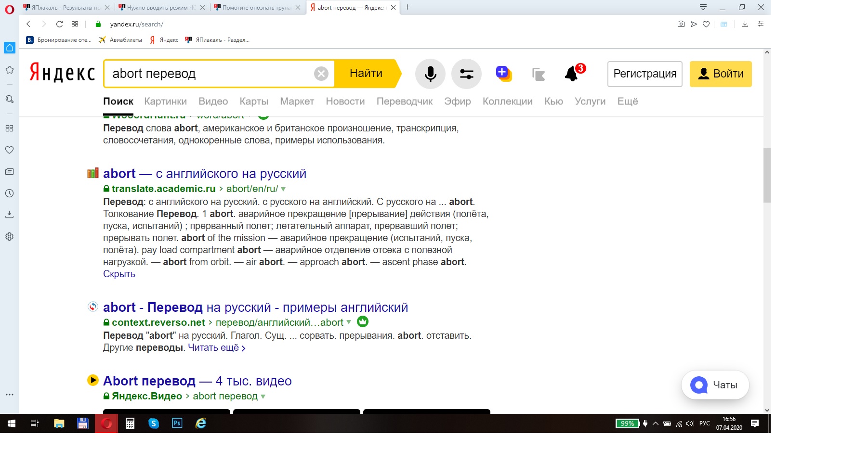
Task: Switch to the Переводчик tab
Action: (405, 102)
